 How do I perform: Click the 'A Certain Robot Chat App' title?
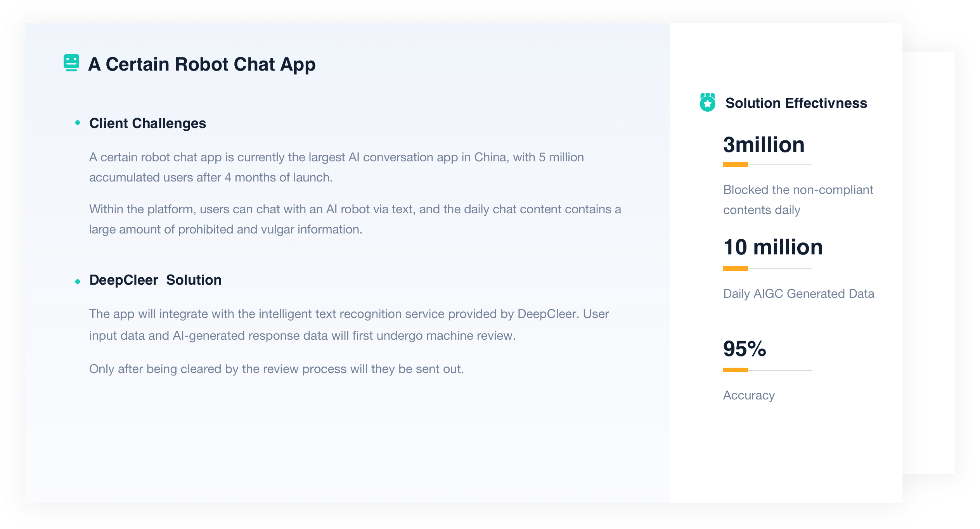pos(202,64)
